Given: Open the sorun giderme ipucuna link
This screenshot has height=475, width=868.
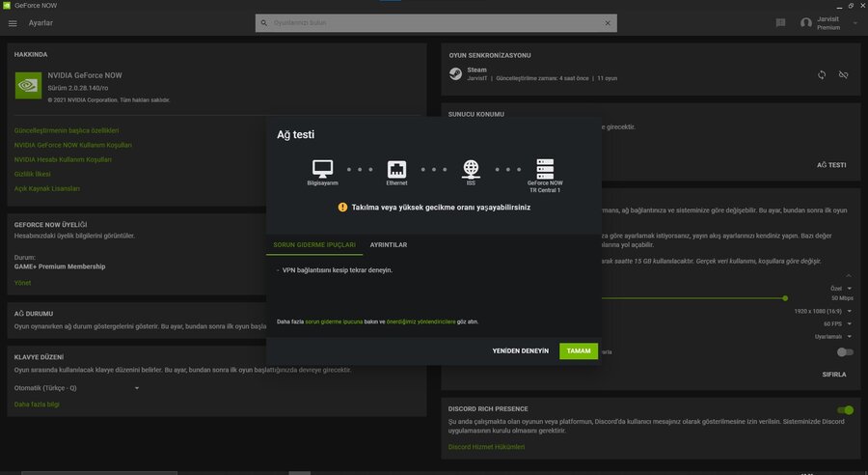Looking at the screenshot, I should point(334,321).
